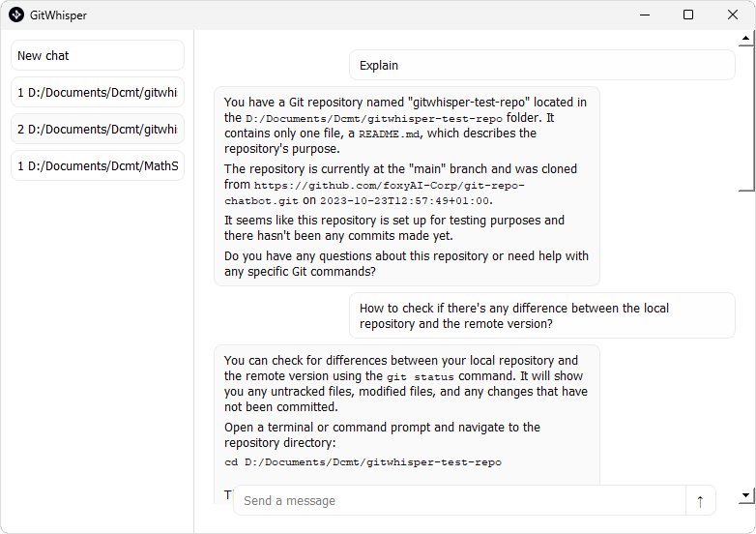
Task: Click the 'How to check if there's any difference' message
Action: [542, 315]
